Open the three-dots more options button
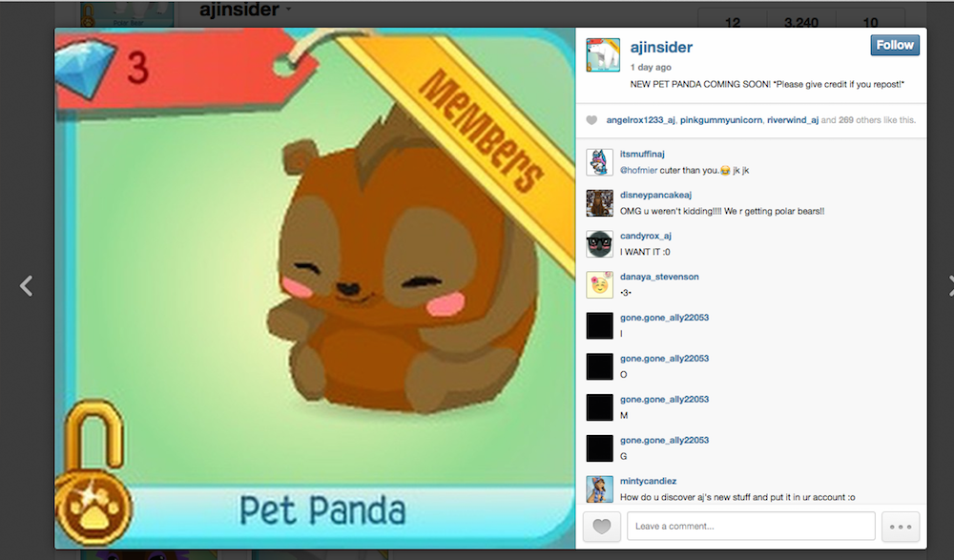Image resolution: width=954 pixels, height=560 pixels. pos(901,527)
